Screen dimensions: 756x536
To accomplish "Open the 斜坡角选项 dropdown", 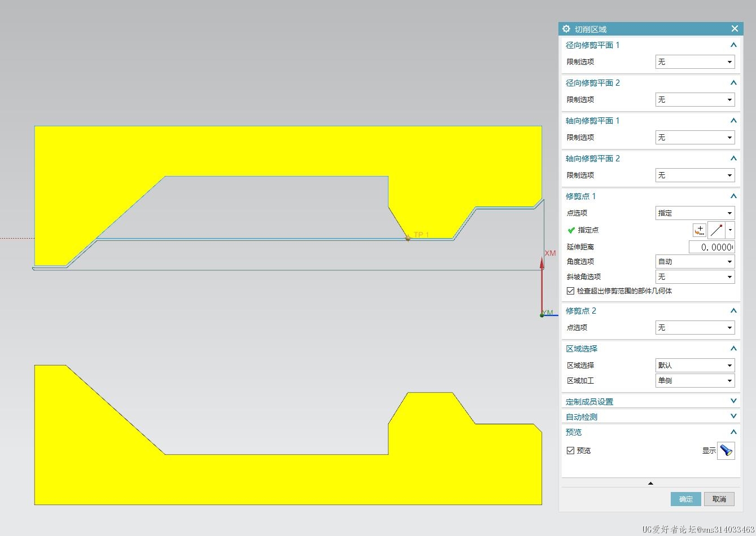I will coord(695,277).
